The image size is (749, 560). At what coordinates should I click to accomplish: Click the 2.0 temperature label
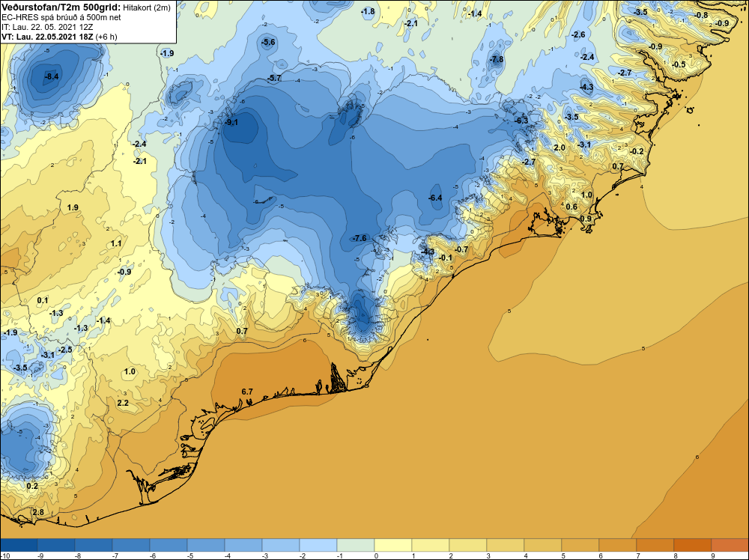pos(560,147)
